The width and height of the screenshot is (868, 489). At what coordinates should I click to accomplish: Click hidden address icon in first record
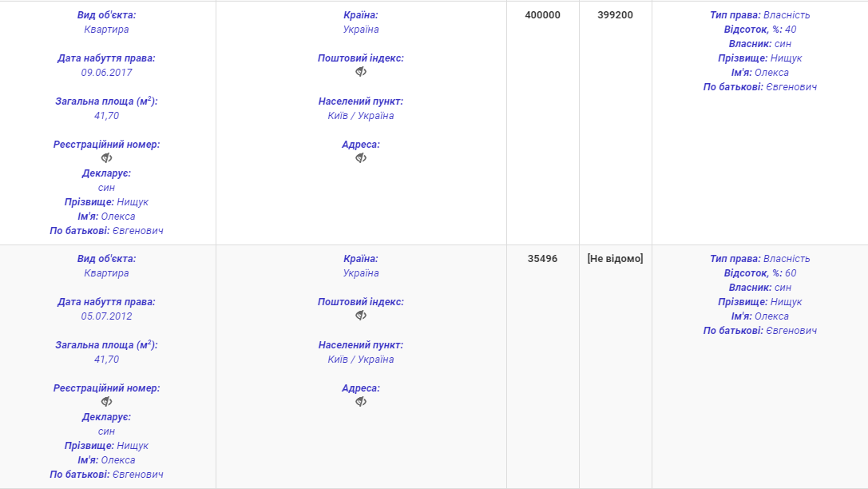coord(361,158)
